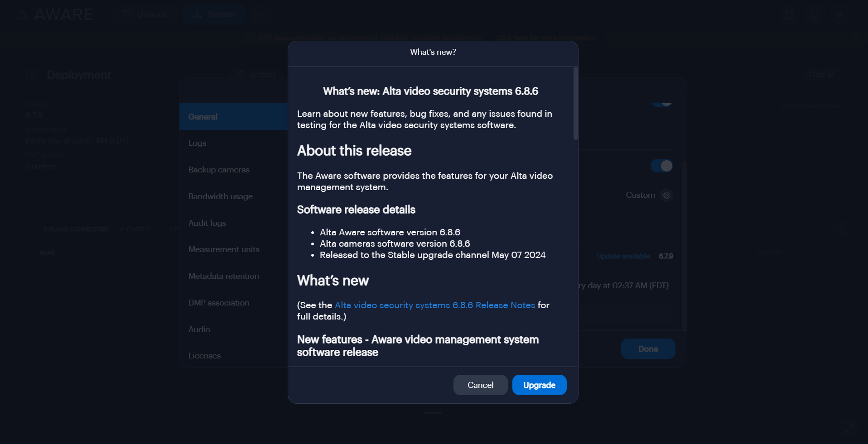
Task: Toggle the switch at the top right panel
Action: [x=662, y=100]
